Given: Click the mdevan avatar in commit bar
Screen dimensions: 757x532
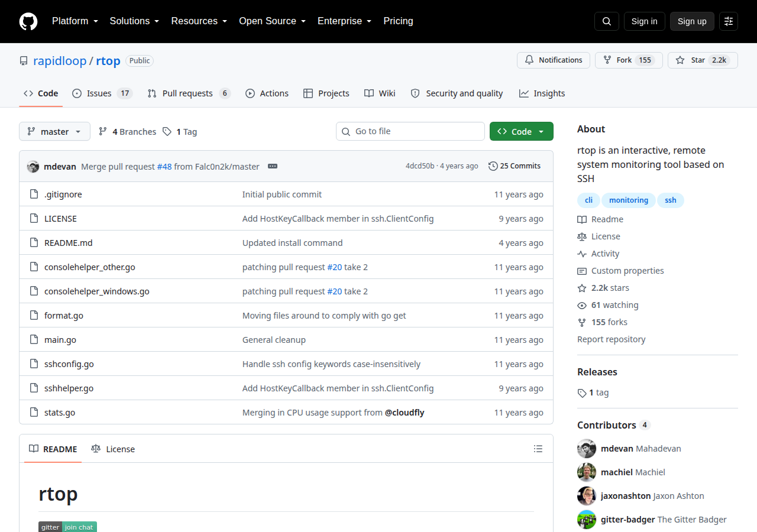Looking at the screenshot, I should pyautogui.click(x=33, y=166).
